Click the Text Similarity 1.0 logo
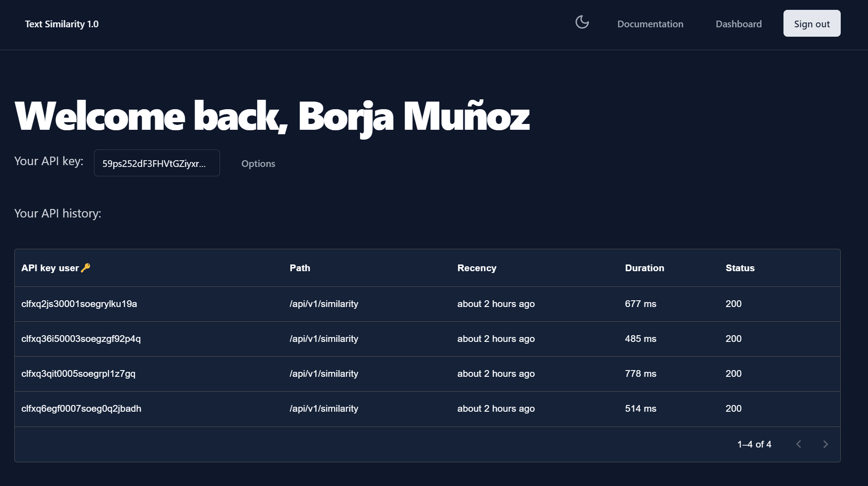 (x=61, y=24)
